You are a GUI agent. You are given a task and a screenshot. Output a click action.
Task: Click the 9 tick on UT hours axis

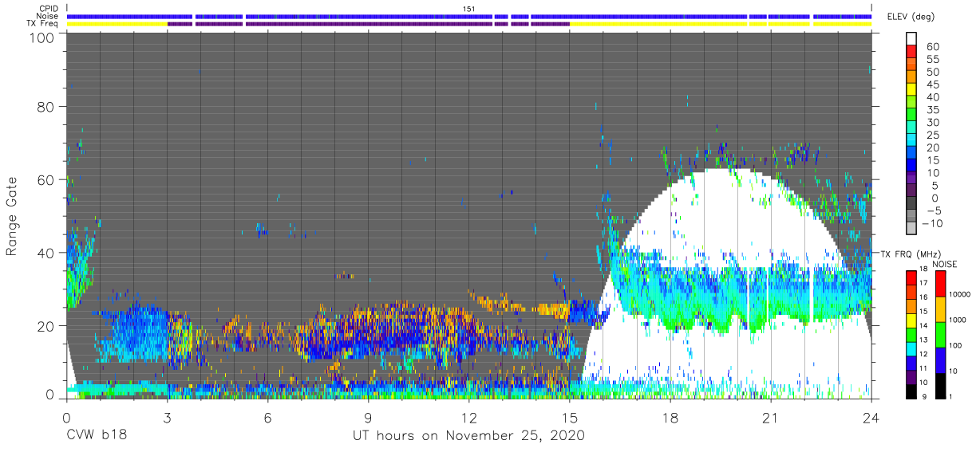click(x=368, y=418)
